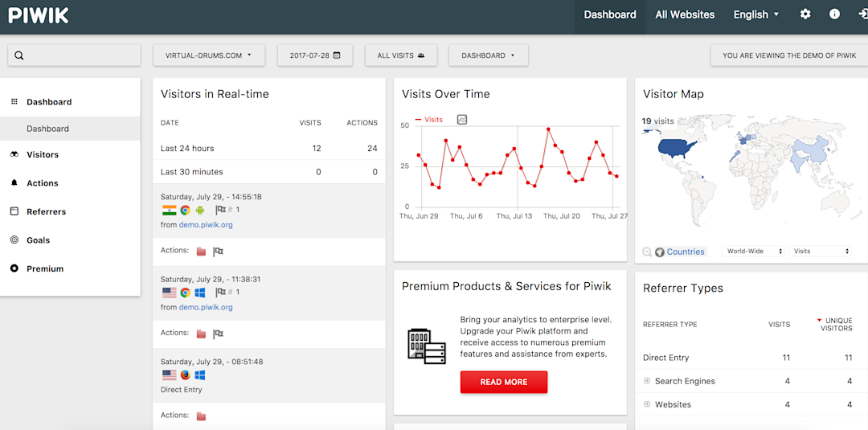Image resolution: width=868 pixels, height=430 pixels.
Task: Open All Websites in top navigation
Action: pos(685,15)
